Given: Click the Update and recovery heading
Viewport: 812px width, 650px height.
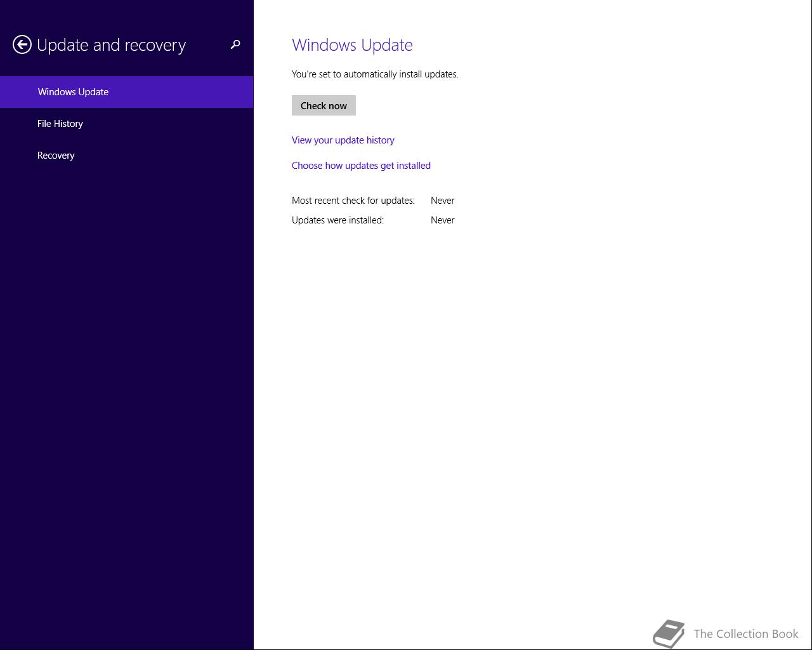Looking at the screenshot, I should tap(112, 45).
